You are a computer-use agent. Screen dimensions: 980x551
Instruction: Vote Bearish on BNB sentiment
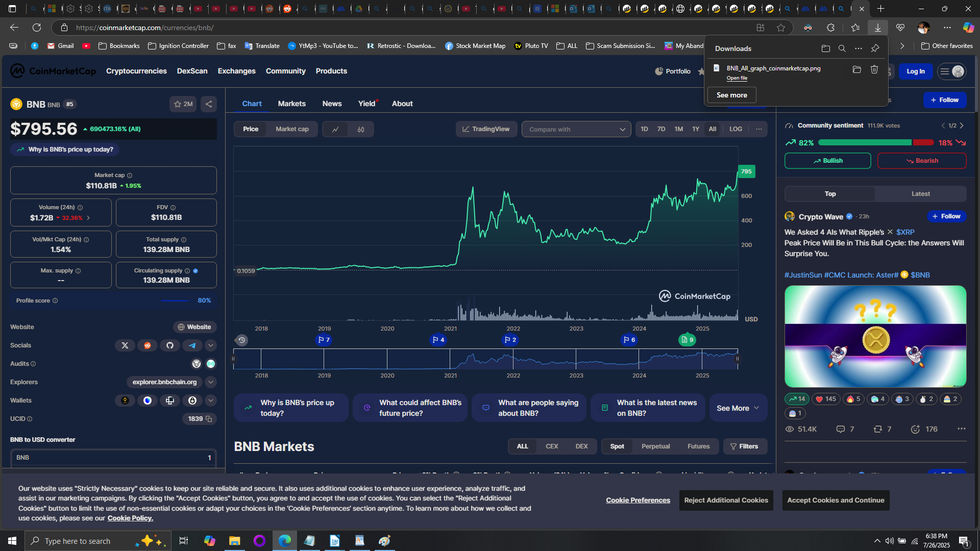(x=922, y=161)
